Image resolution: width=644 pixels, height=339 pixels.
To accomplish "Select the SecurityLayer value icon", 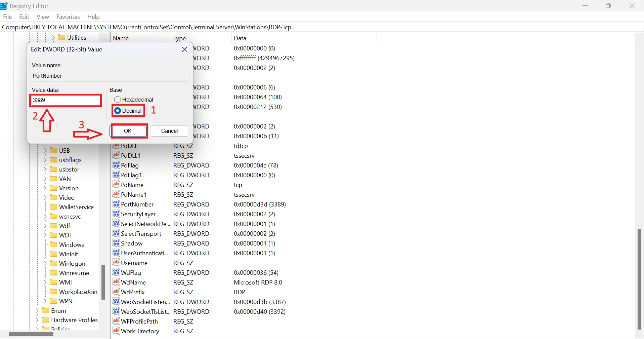I will click(116, 214).
